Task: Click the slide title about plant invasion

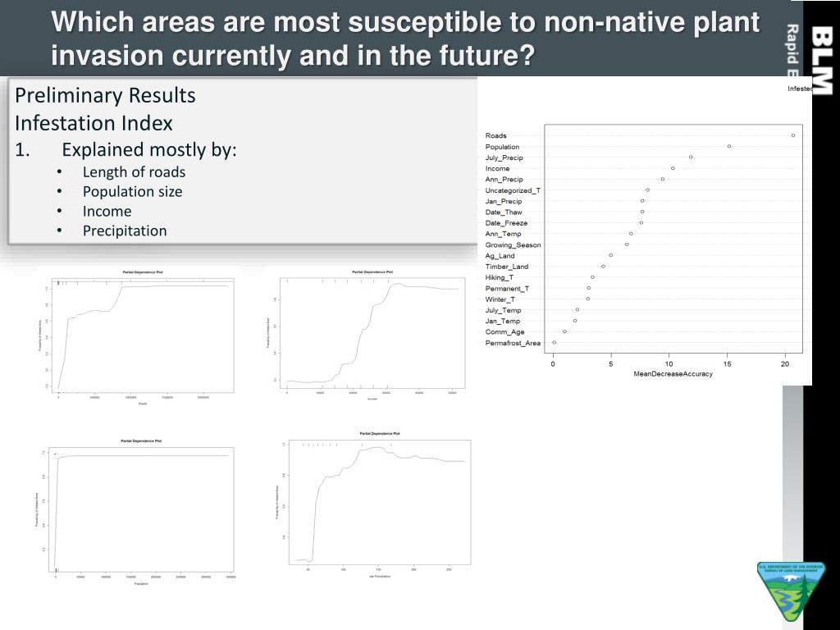Action: pos(405,39)
